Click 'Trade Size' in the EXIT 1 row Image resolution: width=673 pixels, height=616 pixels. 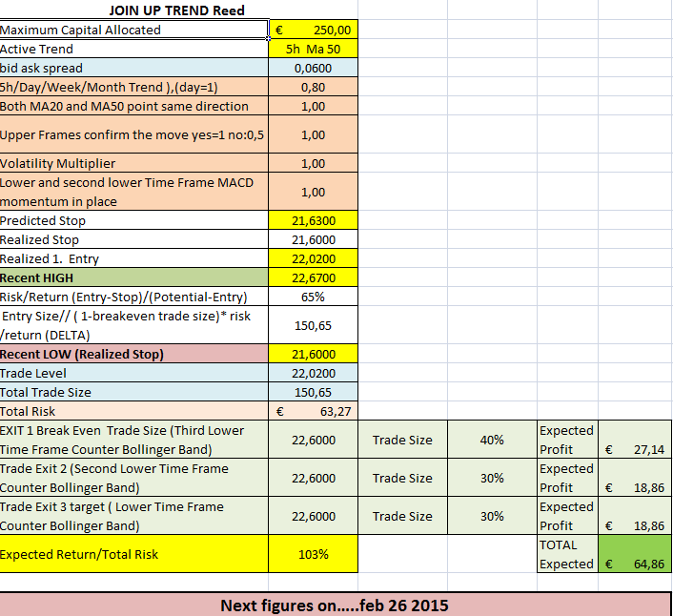click(x=402, y=440)
